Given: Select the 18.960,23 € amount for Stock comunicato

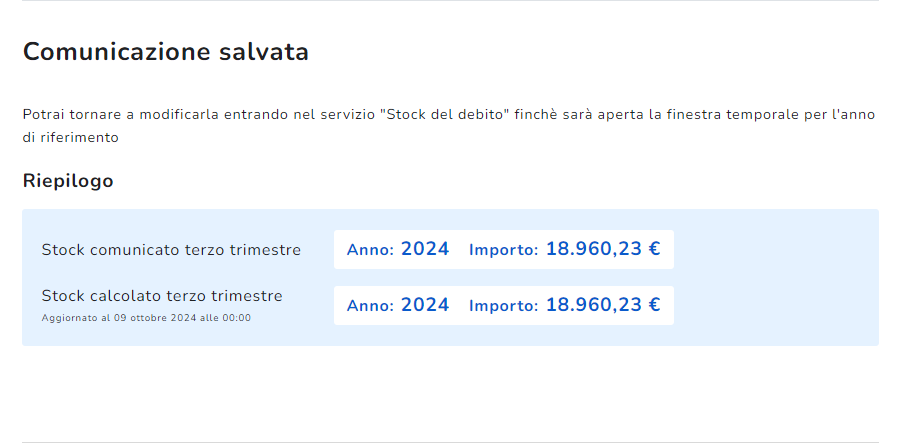Looking at the screenshot, I should (x=603, y=249).
